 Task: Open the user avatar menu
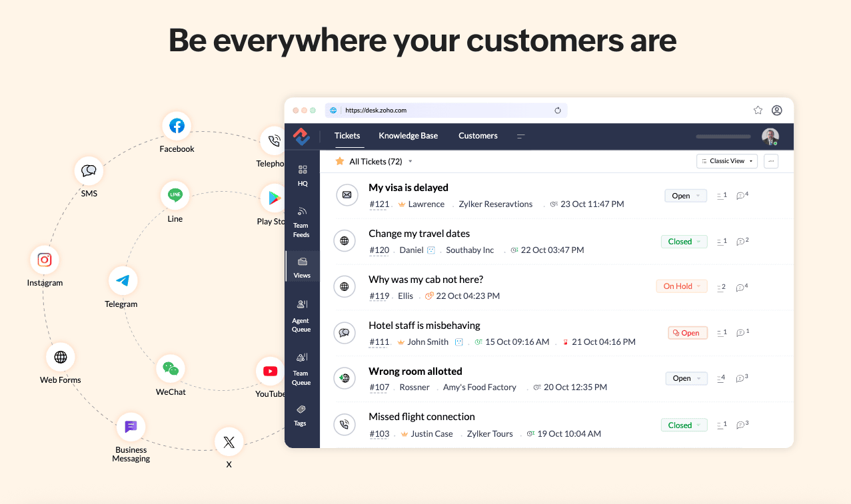click(770, 137)
